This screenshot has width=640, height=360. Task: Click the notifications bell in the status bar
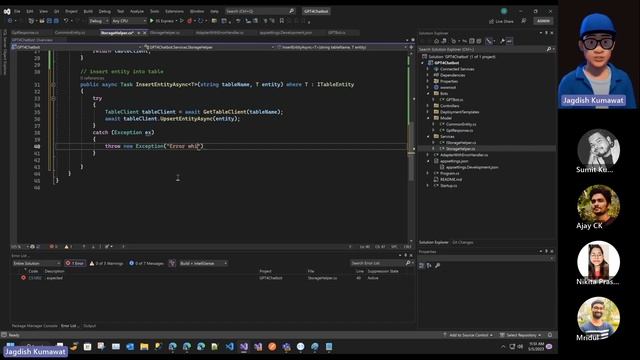550,335
